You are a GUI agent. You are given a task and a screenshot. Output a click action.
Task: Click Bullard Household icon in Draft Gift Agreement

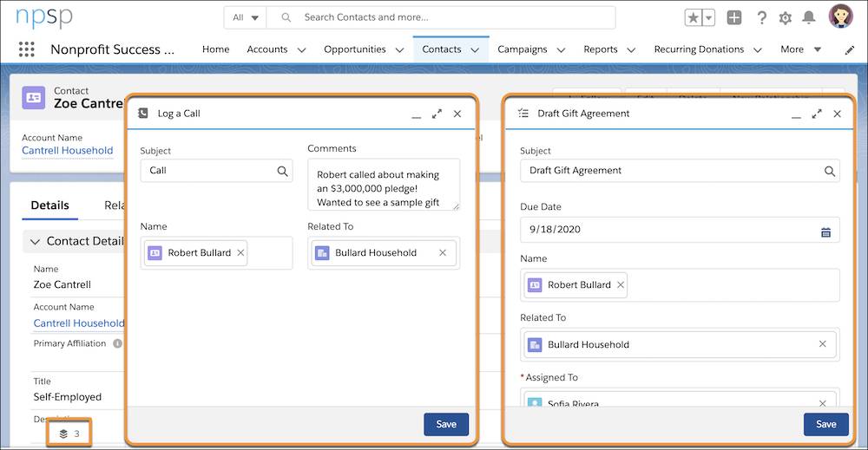(535, 344)
